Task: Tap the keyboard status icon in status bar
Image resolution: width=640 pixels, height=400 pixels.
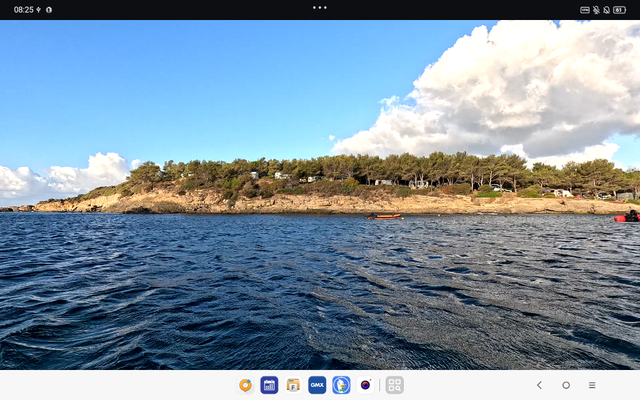Action: click(585, 10)
